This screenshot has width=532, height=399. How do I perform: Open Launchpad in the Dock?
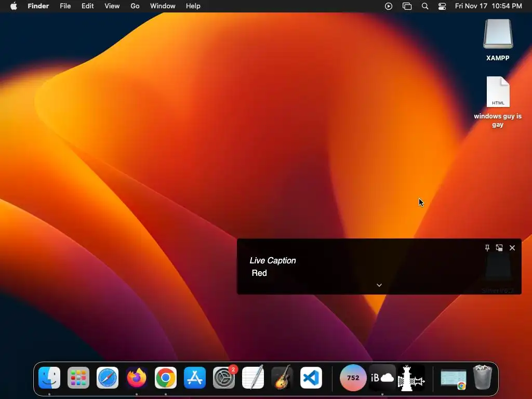(x=78, y=378)
